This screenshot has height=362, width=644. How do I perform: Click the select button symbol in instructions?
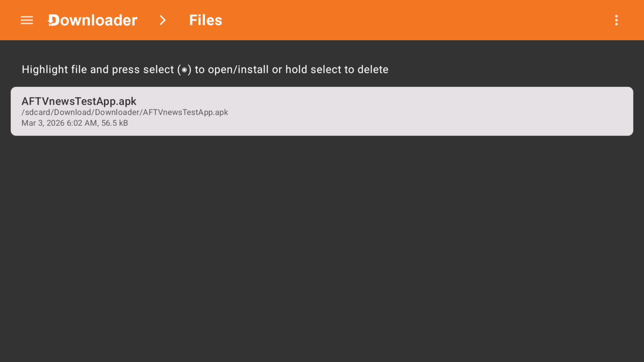pyautogui.click(x=184, y=70)
